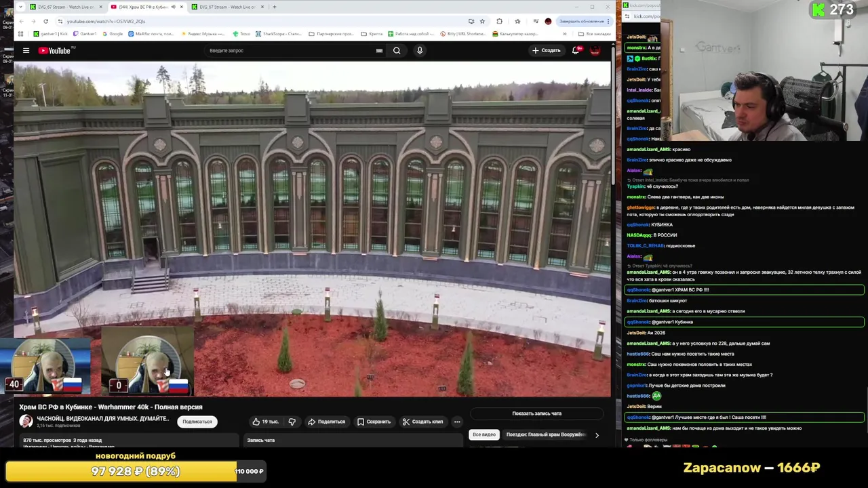
Task: Open the on-screen keyboard in search box
Action: tap(379, 50)
